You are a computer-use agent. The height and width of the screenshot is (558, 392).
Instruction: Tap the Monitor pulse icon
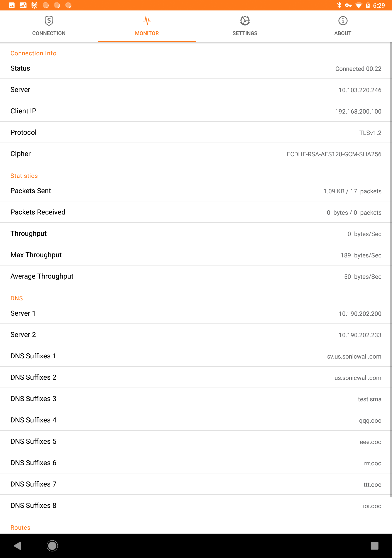point(147,21)
